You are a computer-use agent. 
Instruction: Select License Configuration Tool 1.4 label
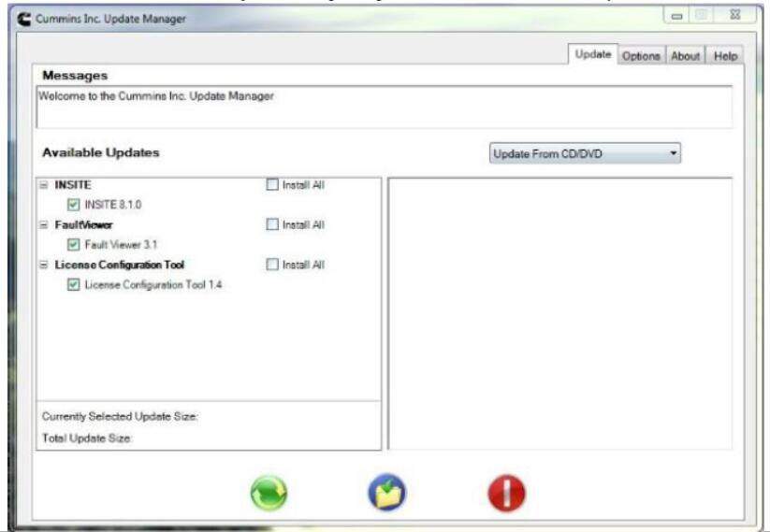153,284
